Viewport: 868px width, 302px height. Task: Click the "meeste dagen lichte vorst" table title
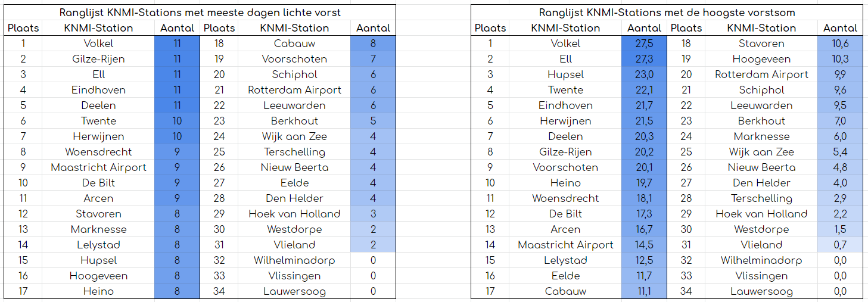200,13
